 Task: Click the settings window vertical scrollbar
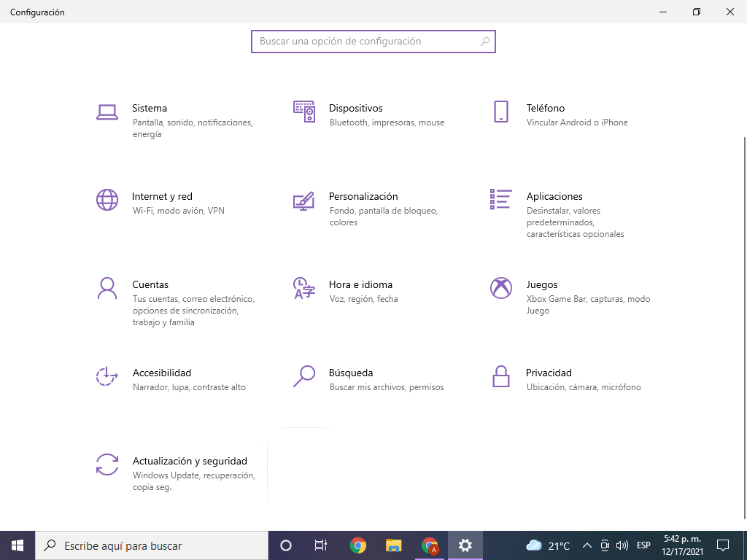[745, 327]
